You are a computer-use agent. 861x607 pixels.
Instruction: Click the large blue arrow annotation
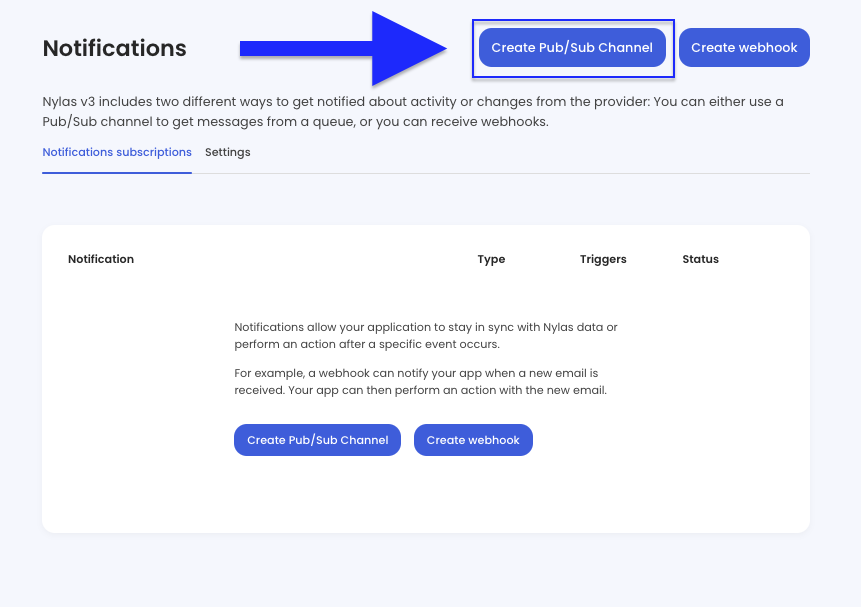click(343, 48)
